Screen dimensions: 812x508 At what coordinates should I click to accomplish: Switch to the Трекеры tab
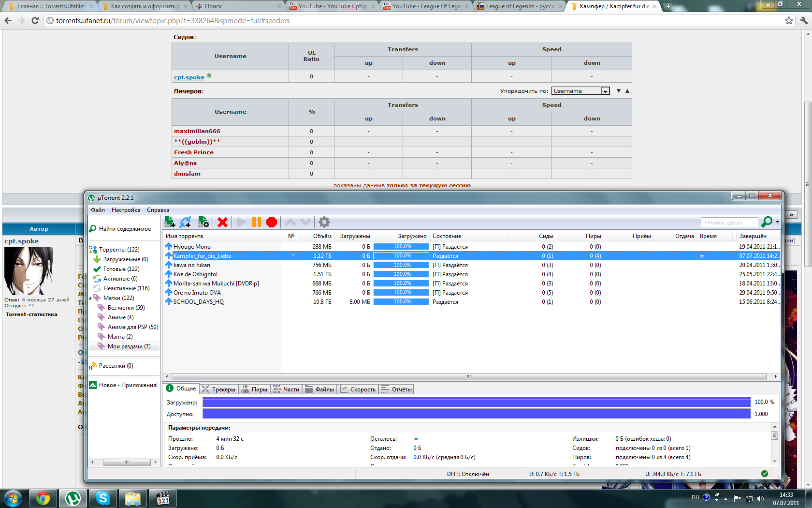pyautogui.click(x=219, y=389)
